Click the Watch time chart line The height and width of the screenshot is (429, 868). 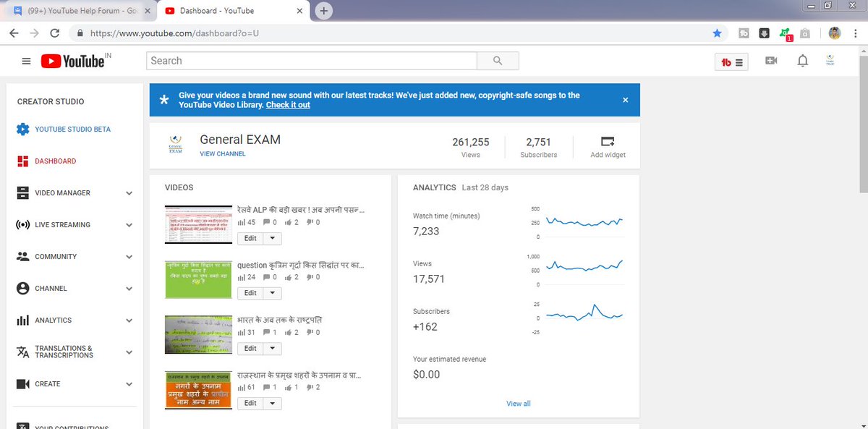point(584,221)
